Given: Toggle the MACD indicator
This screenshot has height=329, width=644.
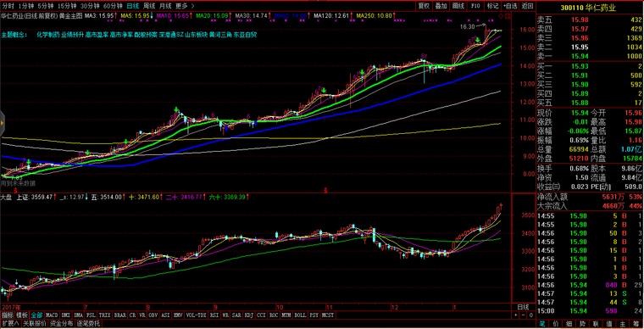Looking at the screenshot, I should [x=52, y=315].
